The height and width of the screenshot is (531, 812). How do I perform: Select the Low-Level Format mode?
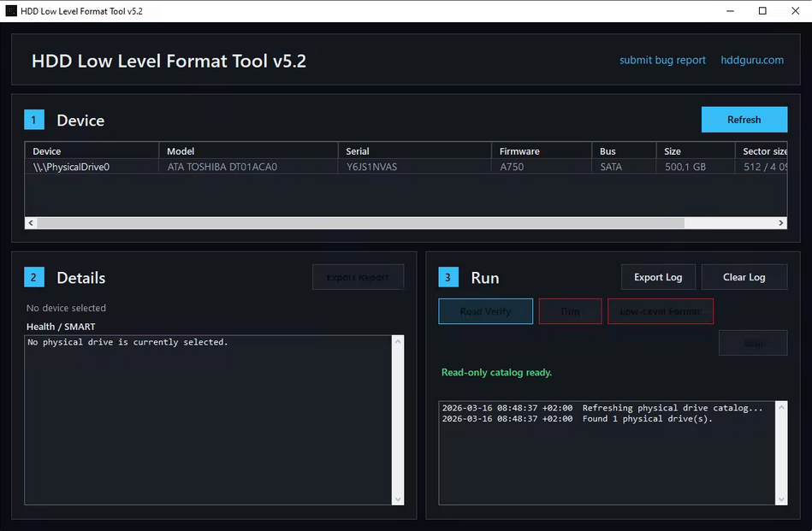pos(660,311)
